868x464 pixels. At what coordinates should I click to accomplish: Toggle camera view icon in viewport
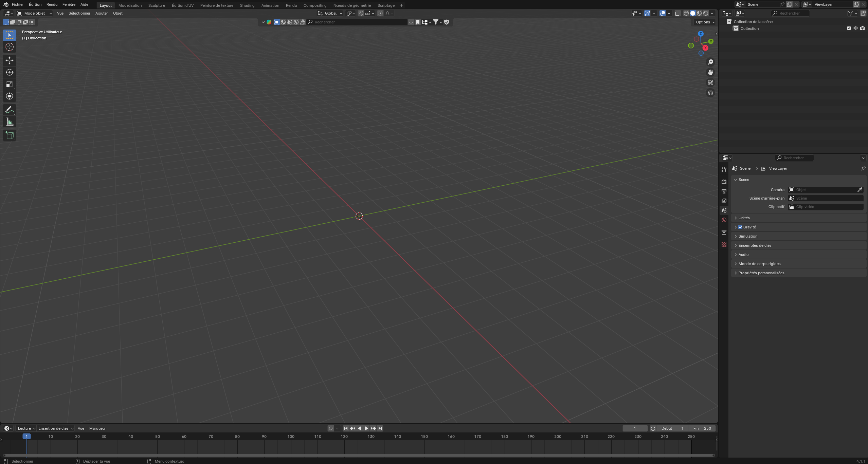pyautogui.click(x=710, y=82)
